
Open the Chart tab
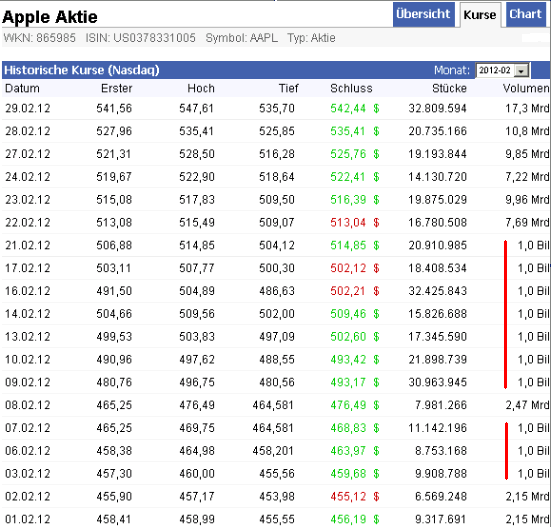point(525,14)
